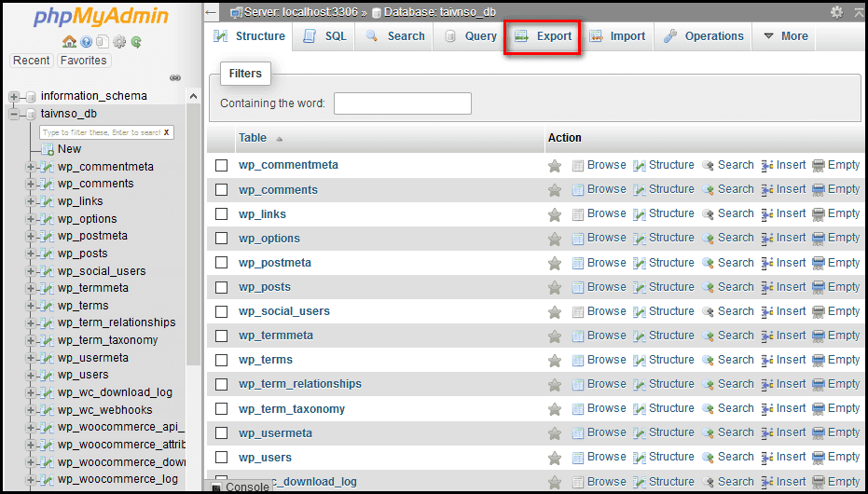The height and width of the screenshot is (494, 868).
Task: Check the wp_postmeta table checkbox
Action: pyautogui.click(x=222, y=263)
